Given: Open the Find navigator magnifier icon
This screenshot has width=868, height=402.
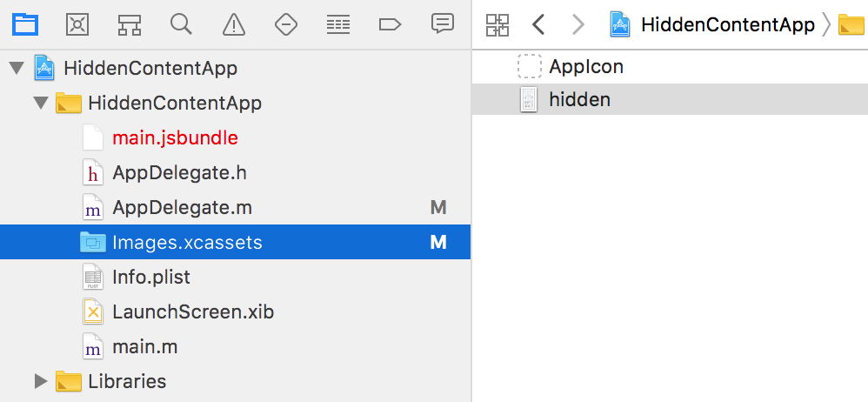Looking at the screenshot, I should 181,24.
